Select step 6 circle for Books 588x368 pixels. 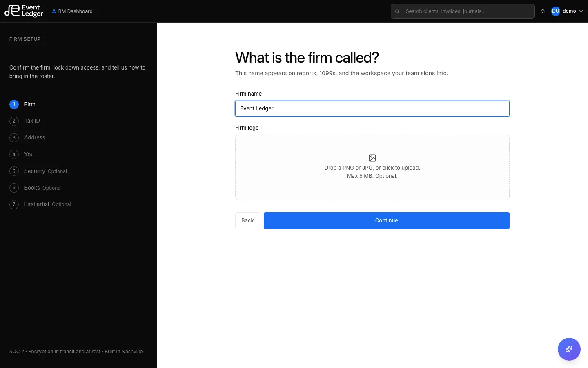[14, 188]
